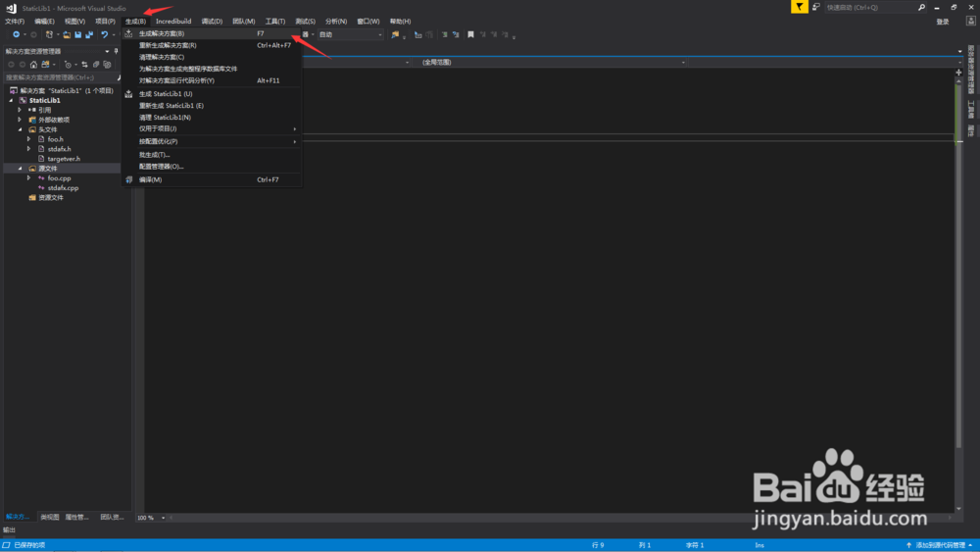Open the 调试(D) menu
Viewport: 980px width, 552px height.
pos(212,22)
